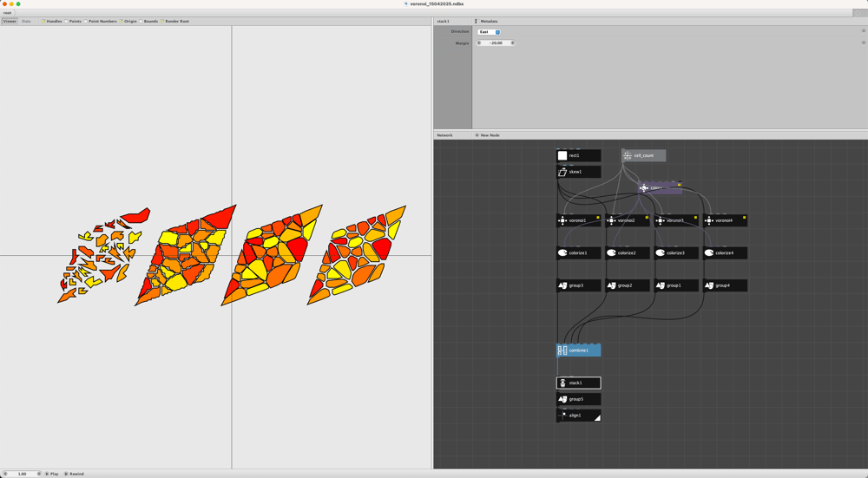868x478 pixels.
Task: Click the align1 node icon
Action: (x=562, y=416)
